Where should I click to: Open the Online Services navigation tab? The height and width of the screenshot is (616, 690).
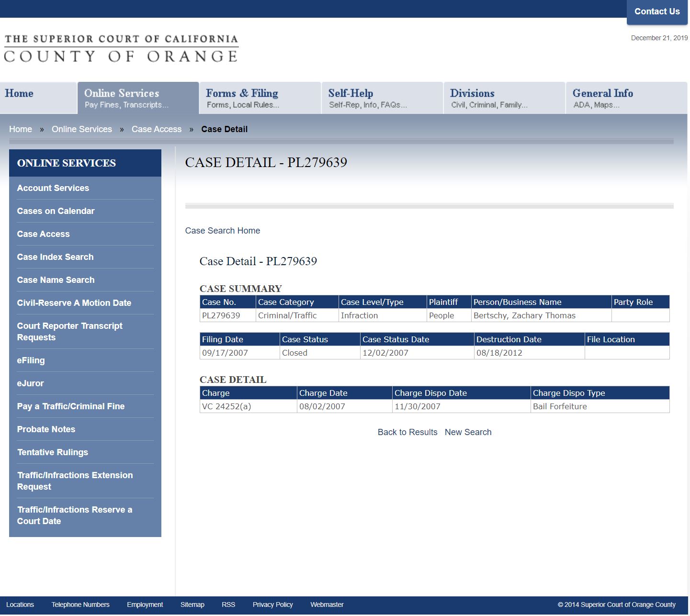click(x=138, y=98)
